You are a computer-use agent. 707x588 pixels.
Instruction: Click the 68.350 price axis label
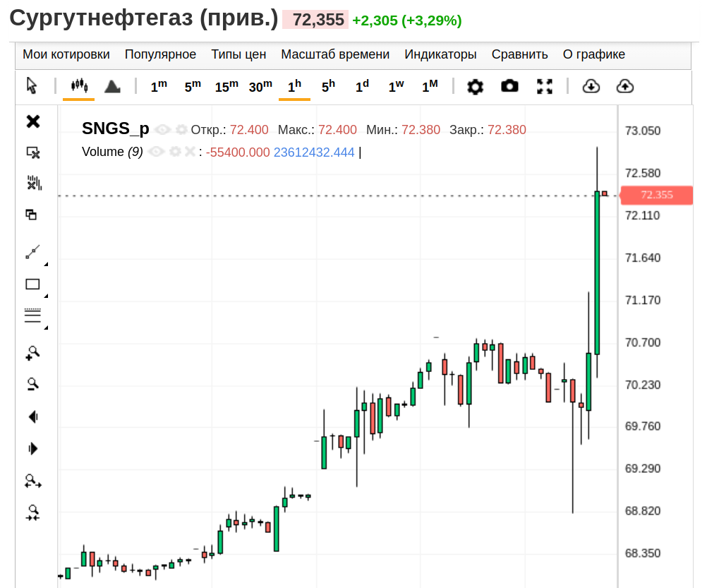pos(643,553)
